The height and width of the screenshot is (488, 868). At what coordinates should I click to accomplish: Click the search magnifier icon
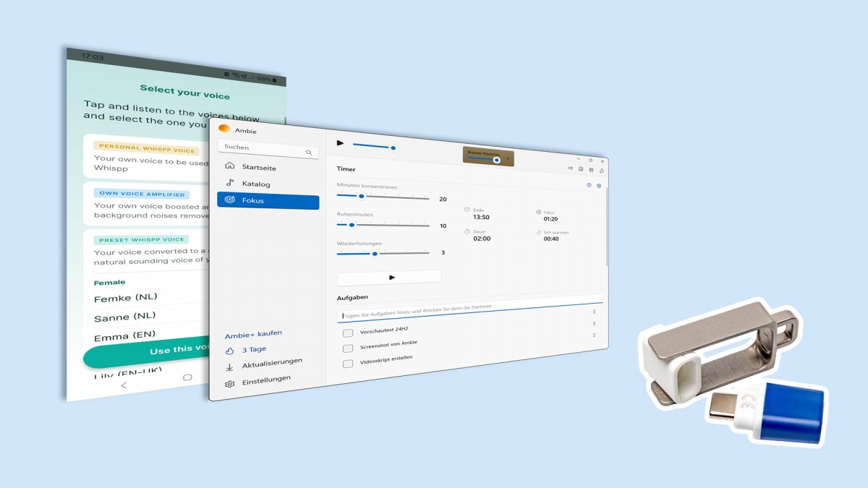(309, 153)
